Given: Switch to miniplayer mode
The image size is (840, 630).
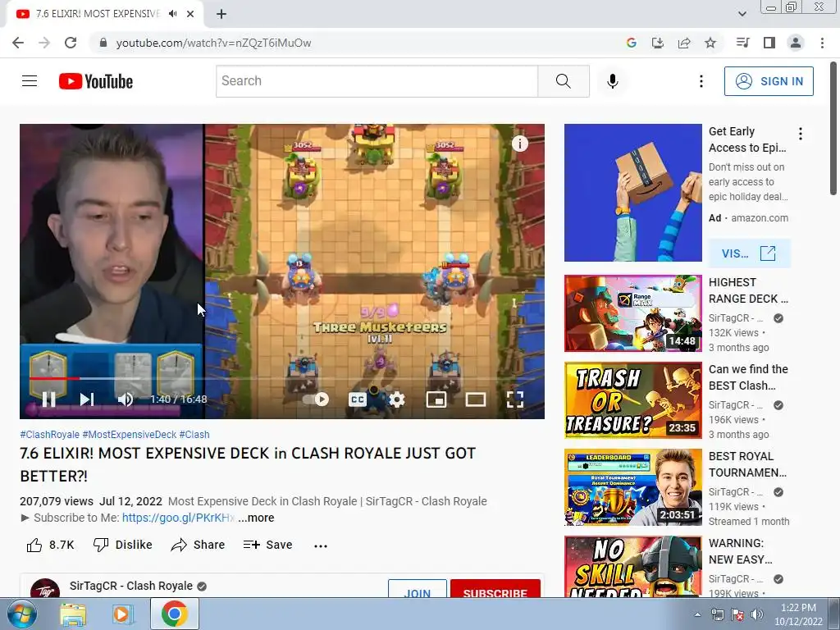Looking at the screenshot, I should [x=436, y=399].
